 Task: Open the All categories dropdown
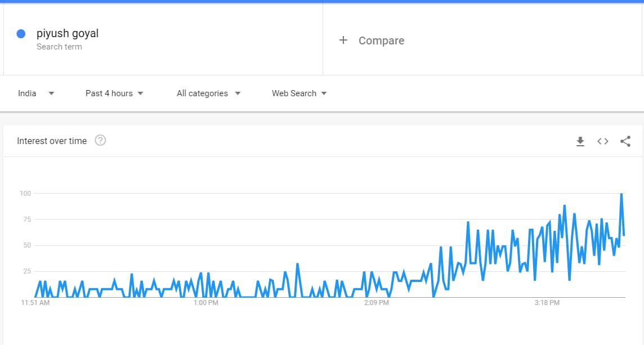[208, 93]
